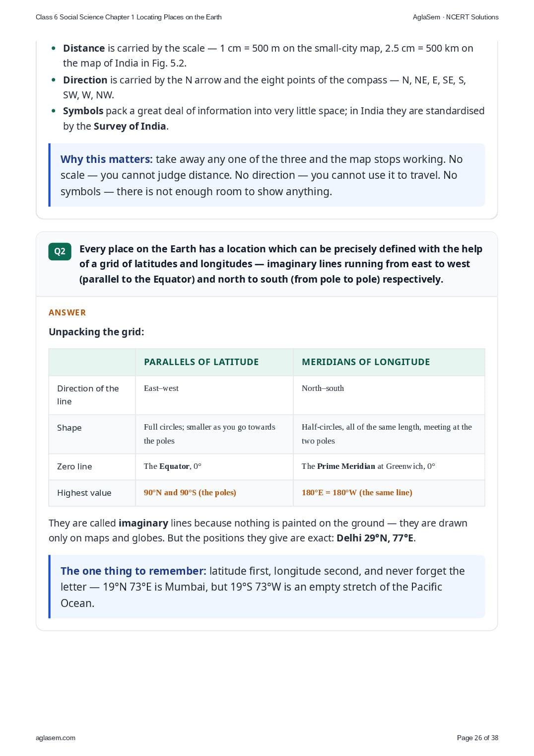Click the bold 'Delhi 29°N, 77°E' text
Screen dimensions: 534x756
375,538
